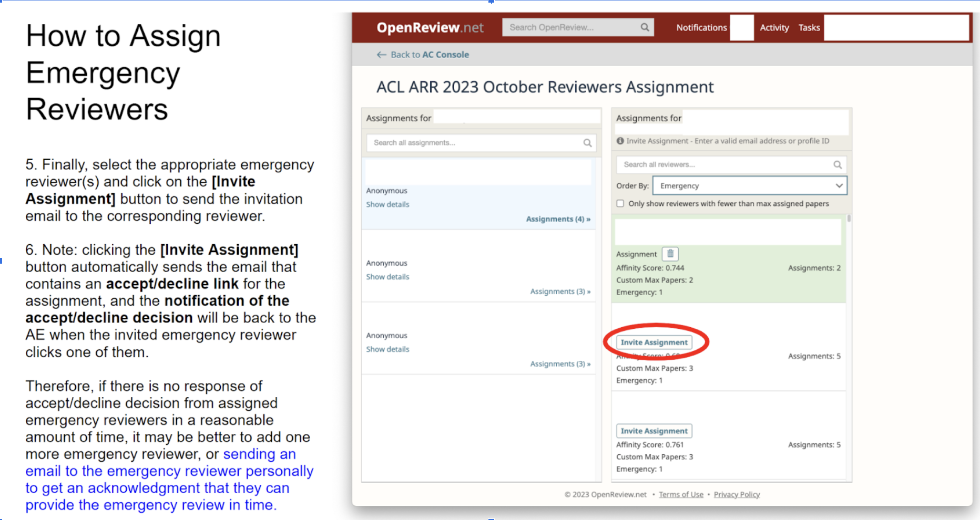Toggle Only show reviewers with fewer papers checkbox
Screen dimensions: 980x520
click(x=620, y=203)
